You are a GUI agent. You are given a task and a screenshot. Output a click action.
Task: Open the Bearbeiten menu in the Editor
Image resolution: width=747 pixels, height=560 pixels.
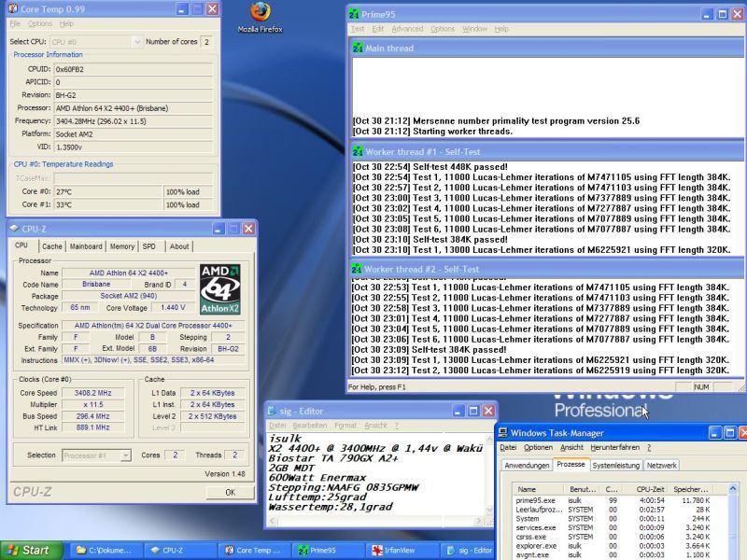pyautogui.click(x=310, y=426)
